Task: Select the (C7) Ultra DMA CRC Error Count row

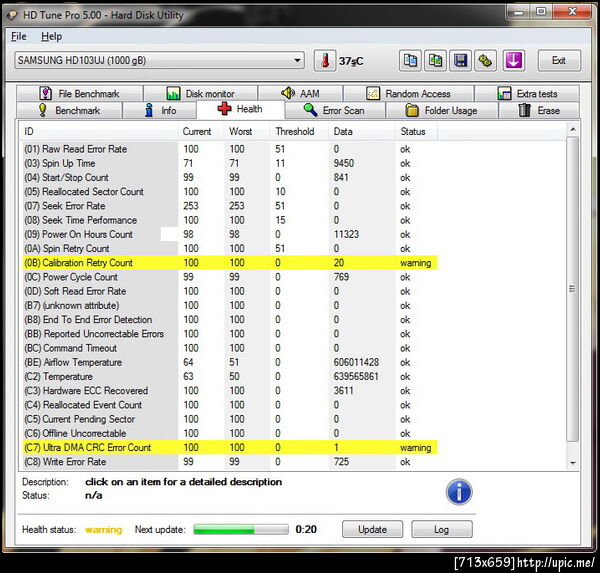Action: tap(228, 447)
